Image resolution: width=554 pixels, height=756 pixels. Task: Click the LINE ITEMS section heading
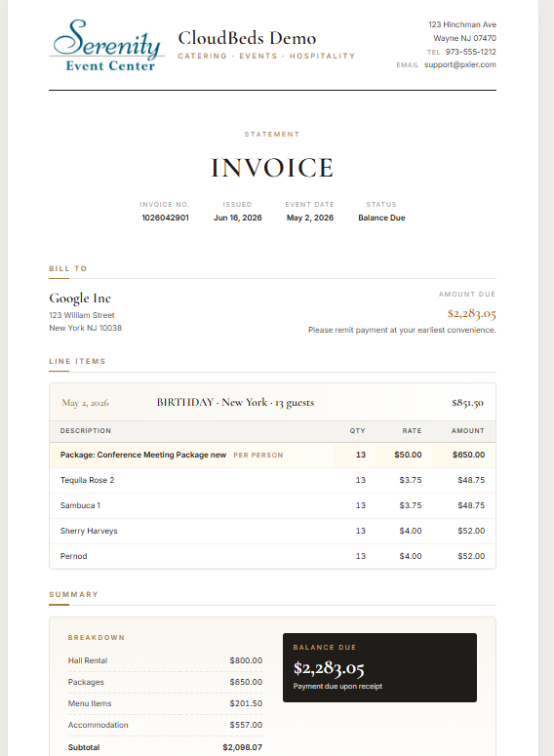77,361
